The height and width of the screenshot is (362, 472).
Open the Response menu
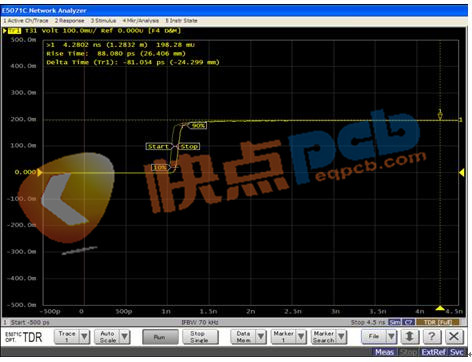coord(70,21)
